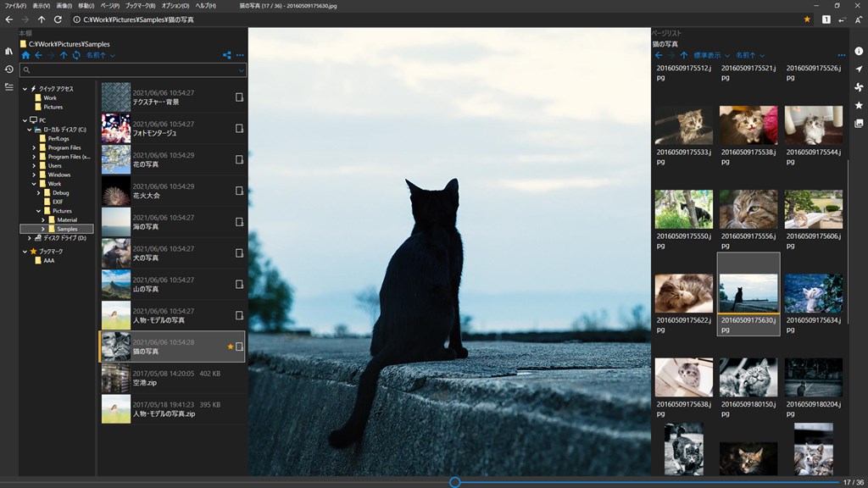Open the 花火大会 folder entry in bookshelf
The width and height of the screenshot is (868, 488).
tap(172, 191)
